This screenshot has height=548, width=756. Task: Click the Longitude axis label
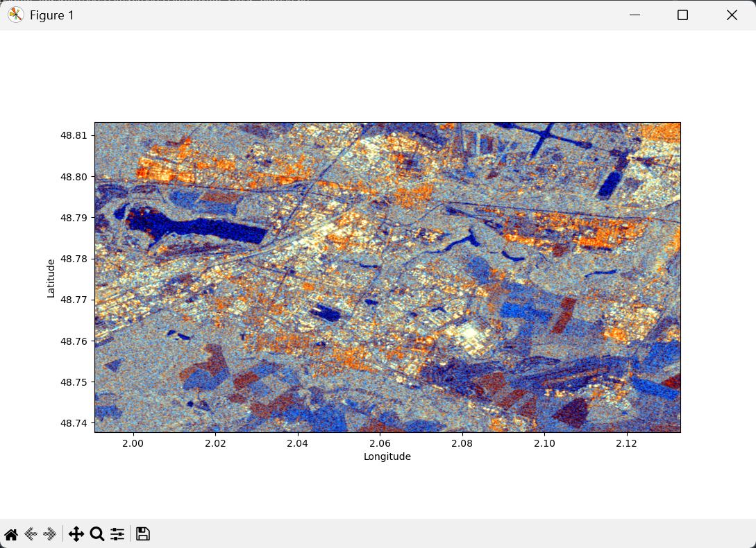pos(387,456)
